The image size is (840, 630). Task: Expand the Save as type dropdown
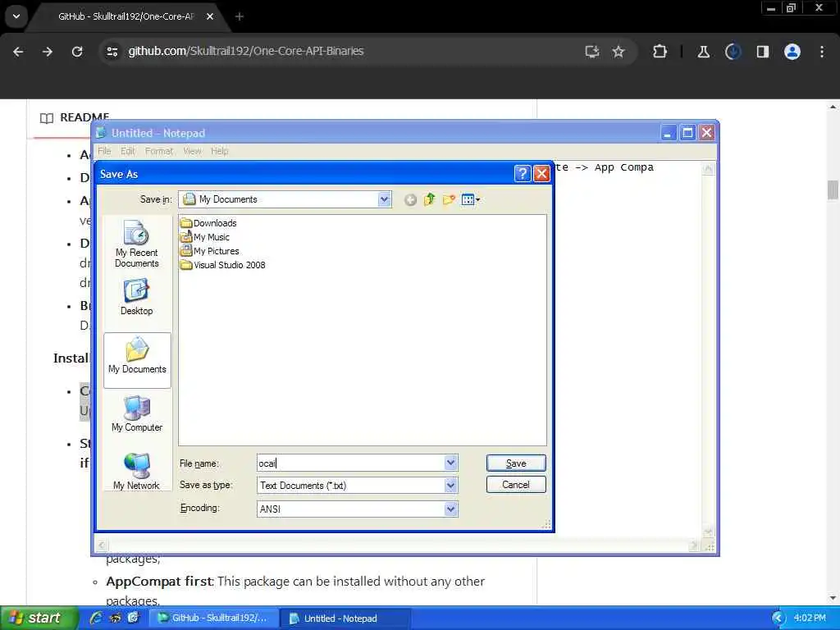point(450,486)
